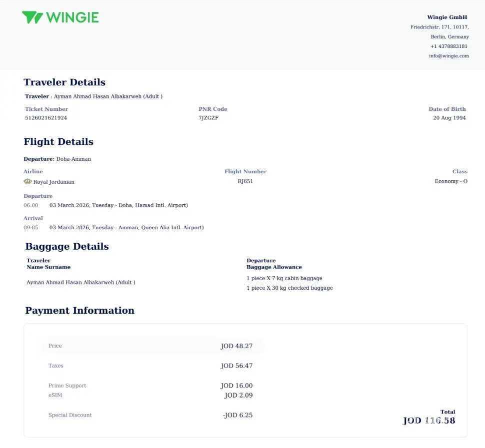Click the Payment Information heading

(x=80, y=311)
